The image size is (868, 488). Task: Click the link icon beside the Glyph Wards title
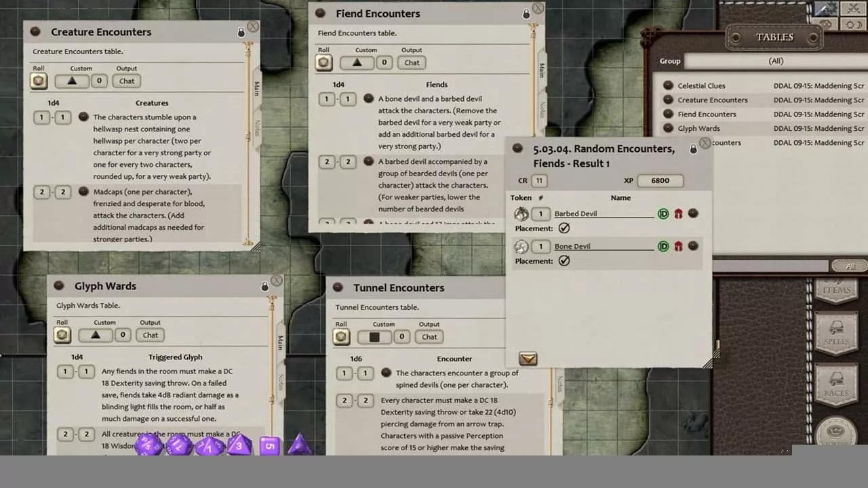pos(59,286)
